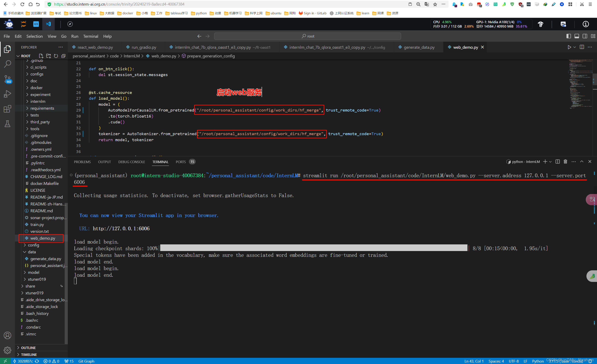
Task: Expand the OUTLINE section
Action: click(41, 348)
